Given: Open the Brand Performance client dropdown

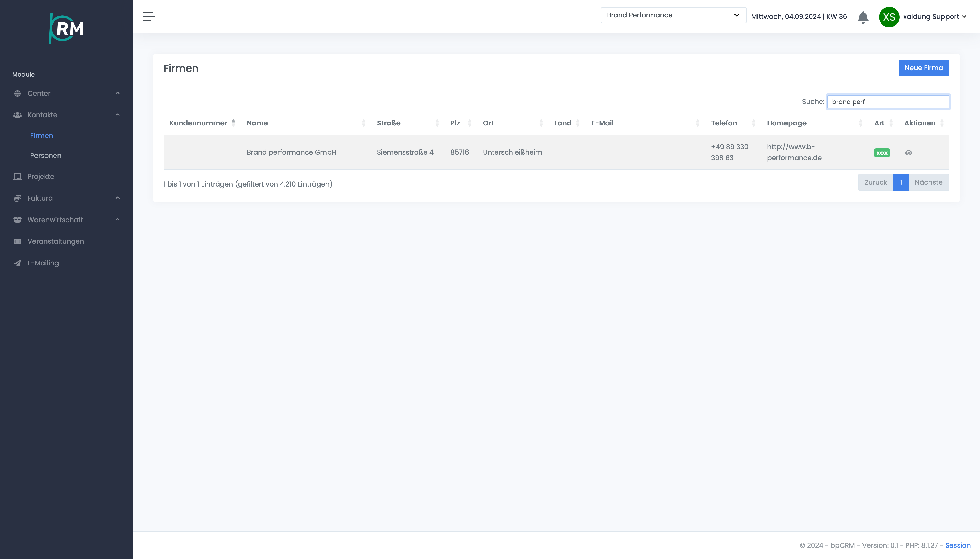Looking at the screenshot, I should [673, 15].
